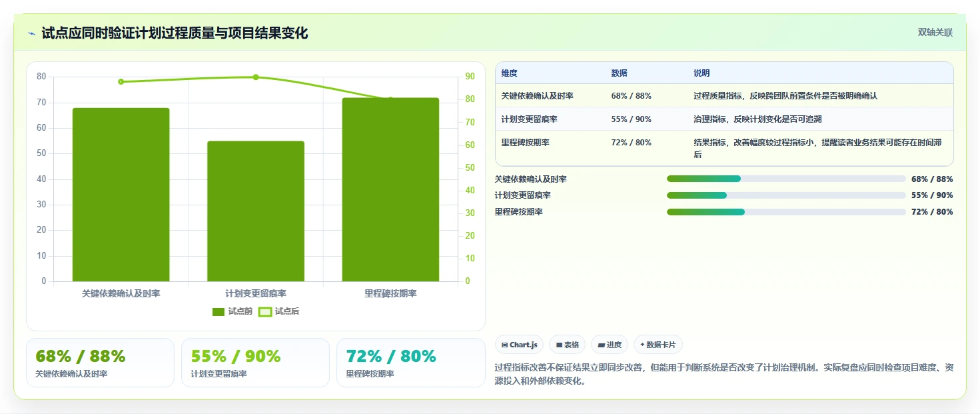Click the 55% / 90% value beside its progress bar
This screenshot has width=980, height=414.
pos(932,195)
